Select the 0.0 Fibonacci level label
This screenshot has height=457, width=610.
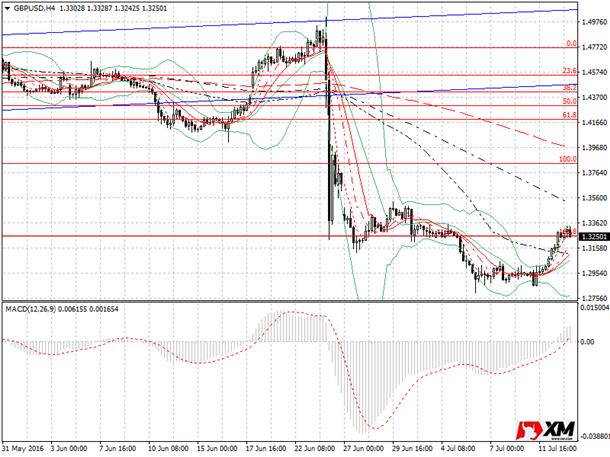tap(571, 44)
